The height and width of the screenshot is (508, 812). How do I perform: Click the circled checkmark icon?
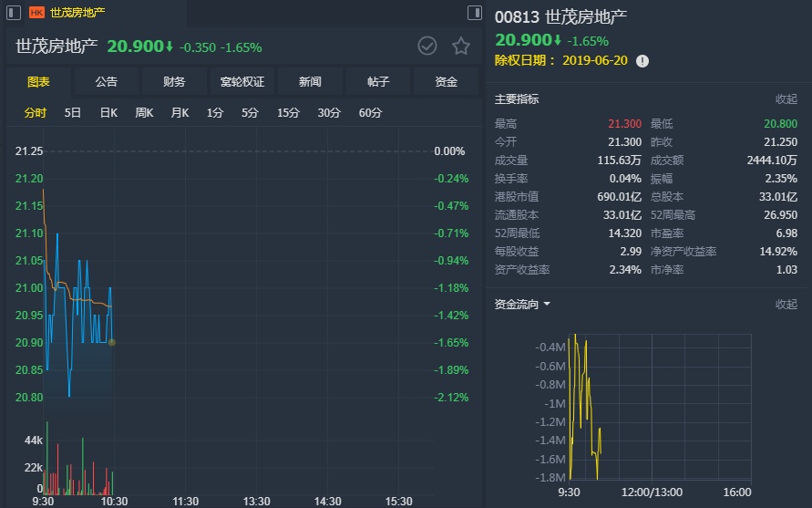point(427,46)
